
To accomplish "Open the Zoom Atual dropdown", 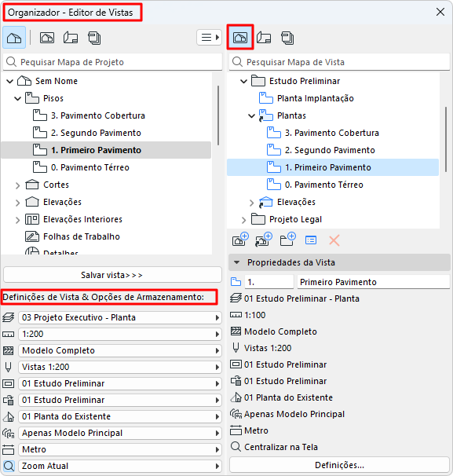I will [x=120, y=466].
